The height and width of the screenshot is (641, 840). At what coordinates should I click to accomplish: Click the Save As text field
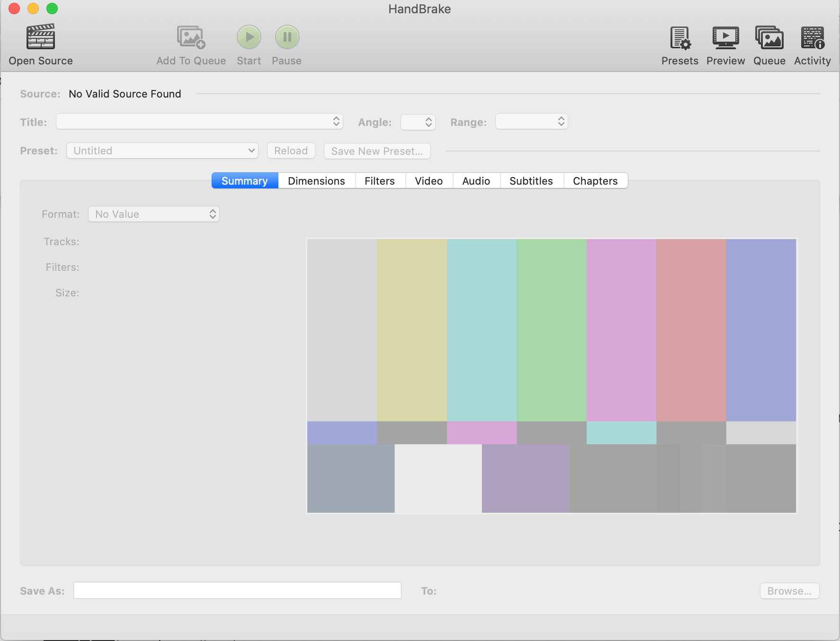[x=237, y=591]
